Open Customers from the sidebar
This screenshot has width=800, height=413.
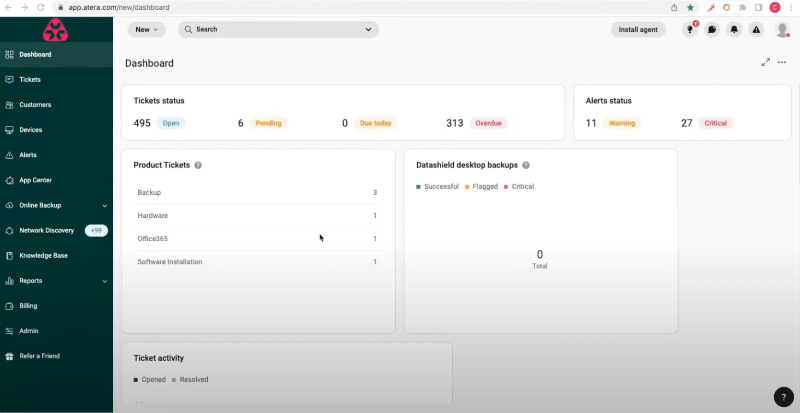click(56, 105)
